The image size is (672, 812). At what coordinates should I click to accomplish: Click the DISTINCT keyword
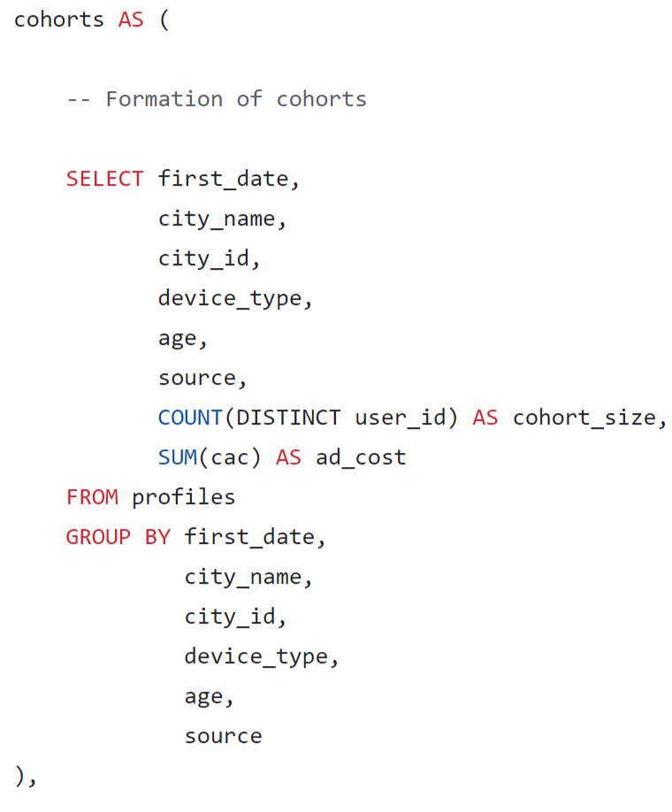288,417
